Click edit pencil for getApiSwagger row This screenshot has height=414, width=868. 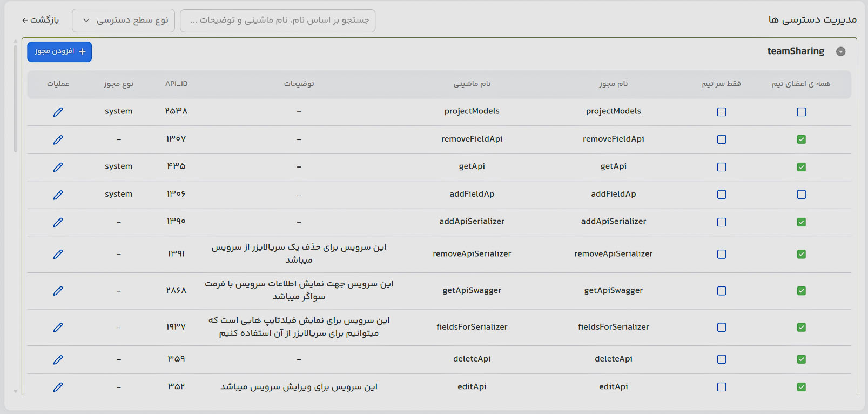[x=58, y=291]
